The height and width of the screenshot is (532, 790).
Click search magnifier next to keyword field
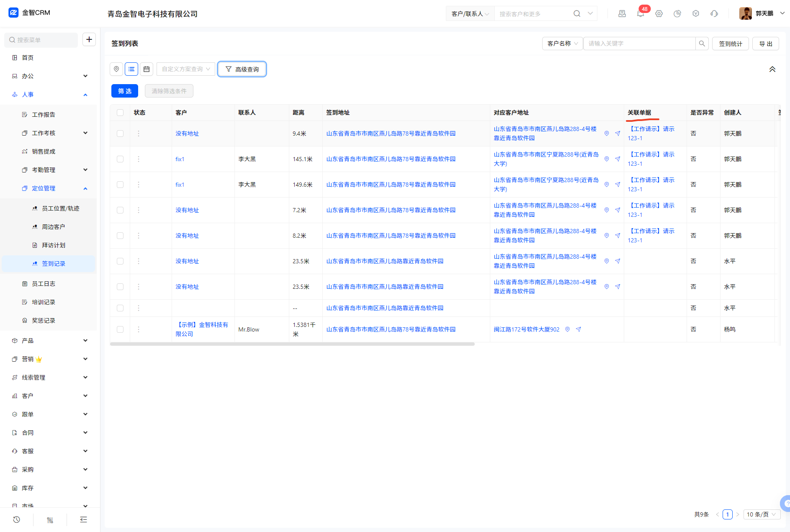click(702, 44)
